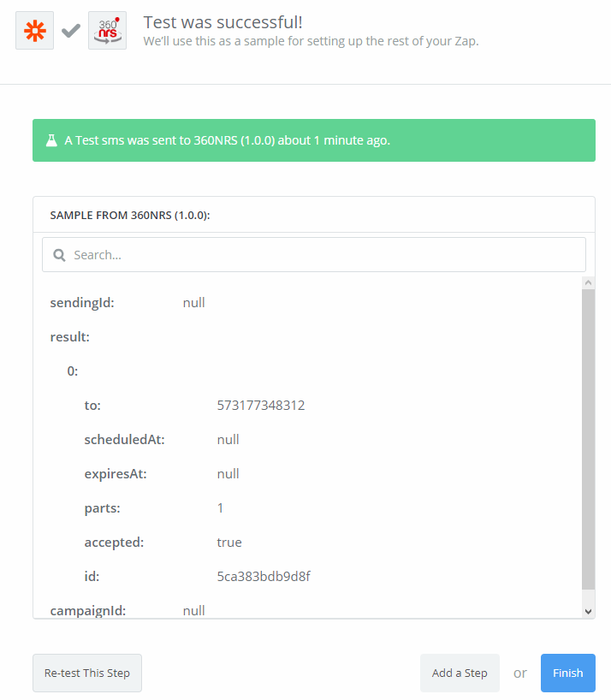Click inside the sample Search field
Viewport: 611px width, 700px height.
tap(325, 255)
